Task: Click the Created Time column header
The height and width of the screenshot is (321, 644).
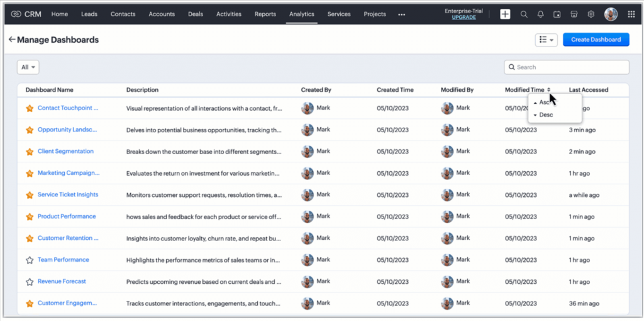Action: coord(395,89)
